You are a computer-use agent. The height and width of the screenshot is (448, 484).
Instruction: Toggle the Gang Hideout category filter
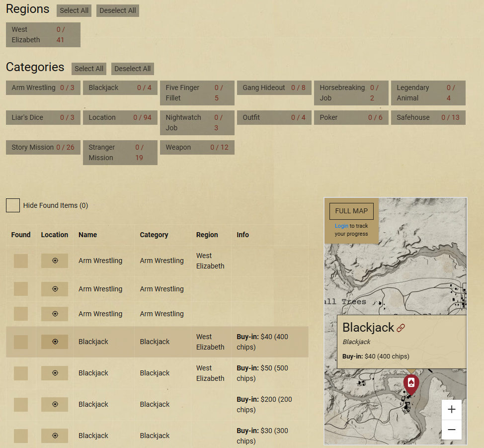(x=274, y=88)
